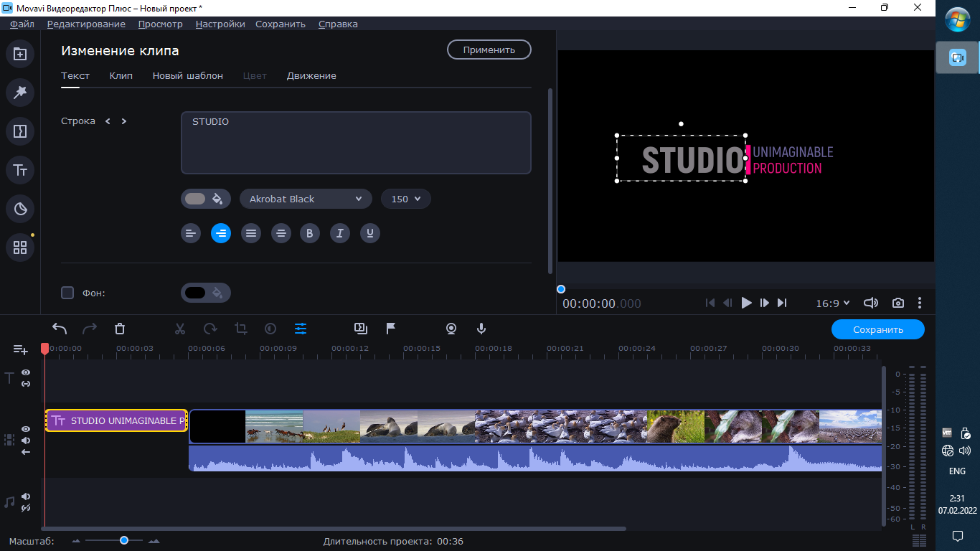980x551 pixels.
Task: Open the Настройки menu
Action: point(220,24)
